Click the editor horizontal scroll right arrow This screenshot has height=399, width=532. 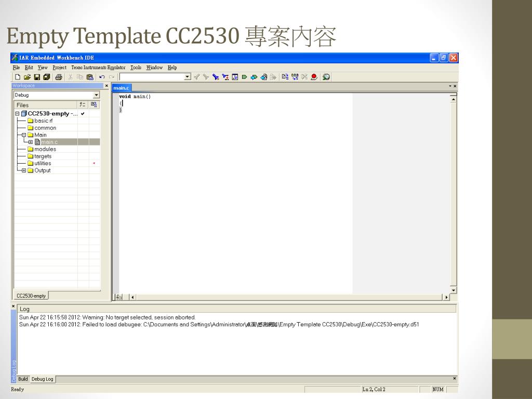pos(446,297)
